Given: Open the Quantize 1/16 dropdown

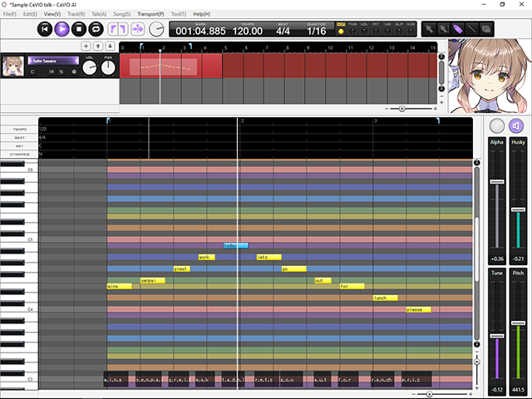Looking at the screenshot, I should point(316,31).
